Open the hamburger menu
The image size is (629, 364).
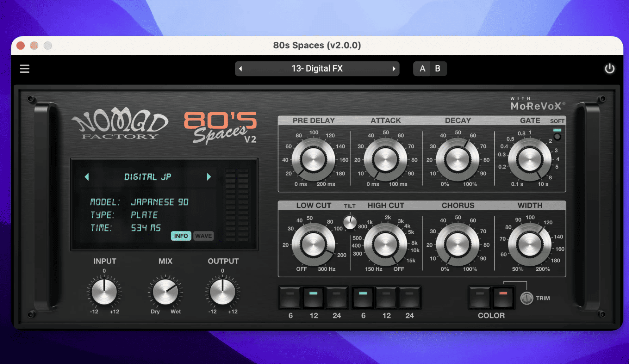click(x=25, y=69)
